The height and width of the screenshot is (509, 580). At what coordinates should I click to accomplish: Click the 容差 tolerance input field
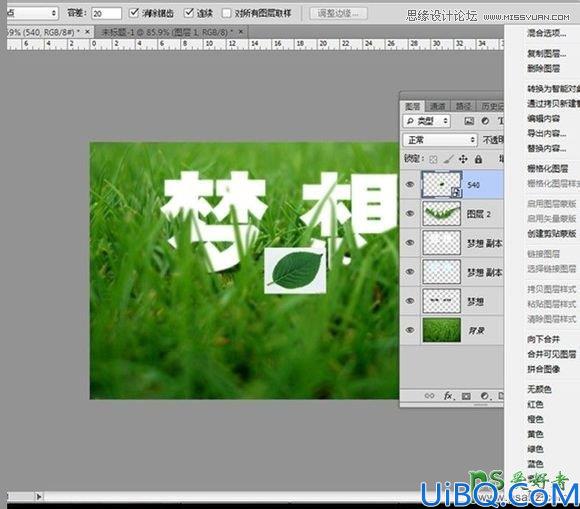click(x=107, y=14)
